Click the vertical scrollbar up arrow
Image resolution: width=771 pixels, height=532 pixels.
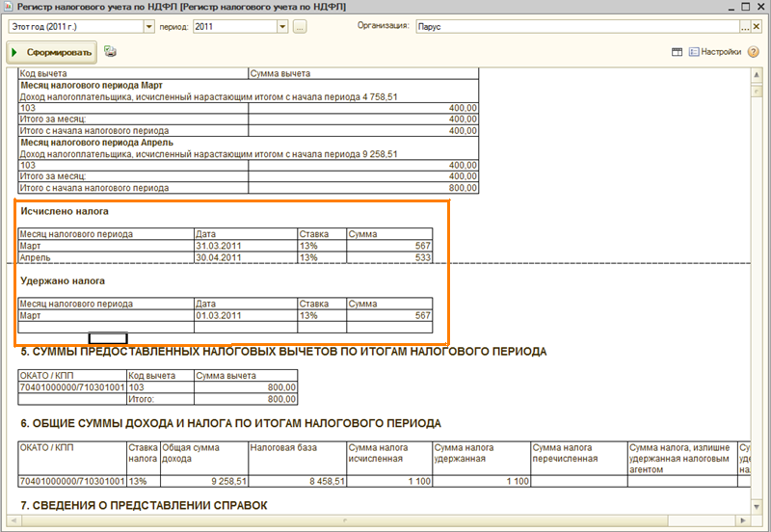tap(757, 75)
